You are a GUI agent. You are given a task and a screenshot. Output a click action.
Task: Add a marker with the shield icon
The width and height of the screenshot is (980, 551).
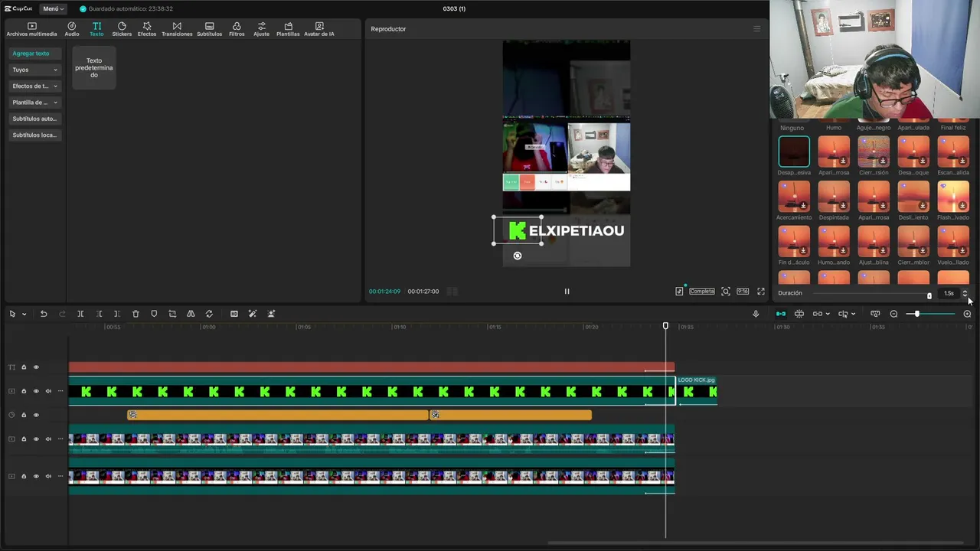click(x=154, y=314)
